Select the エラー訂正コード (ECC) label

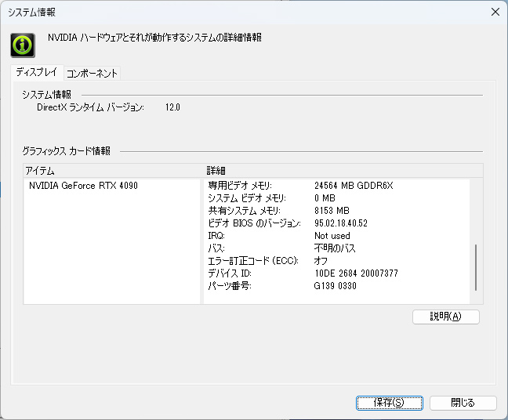(x=253, y=261)
